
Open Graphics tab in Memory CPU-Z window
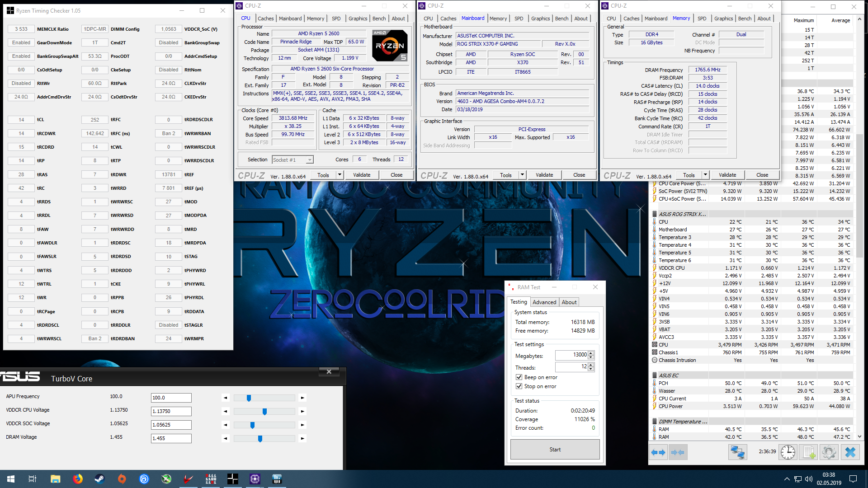pyautogui.click(x=723, y=19)
